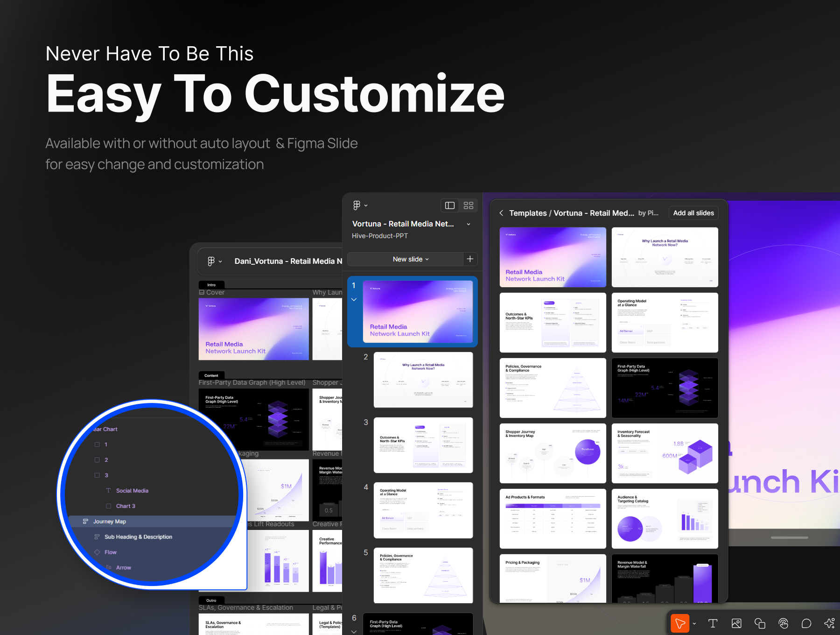Pick the Shapes tool
This screenshot has width=840, height=635.
point(760,623)
